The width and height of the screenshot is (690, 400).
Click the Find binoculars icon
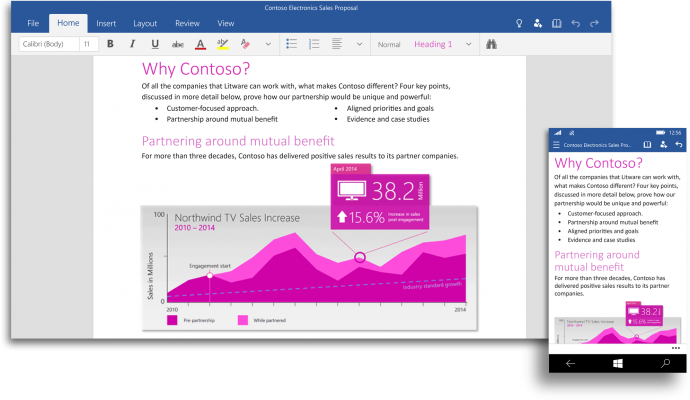click(491, 44)
